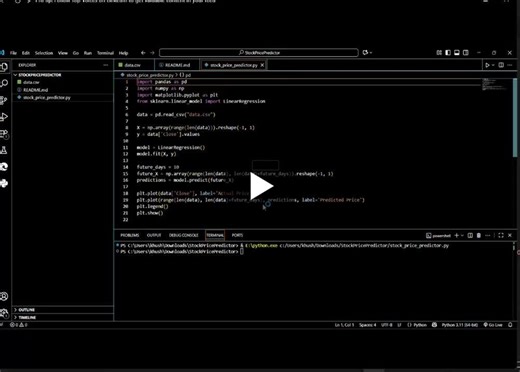Switch to the Output panel tab
This screenshot has width=520, height=372.
[x=154, y=235]
